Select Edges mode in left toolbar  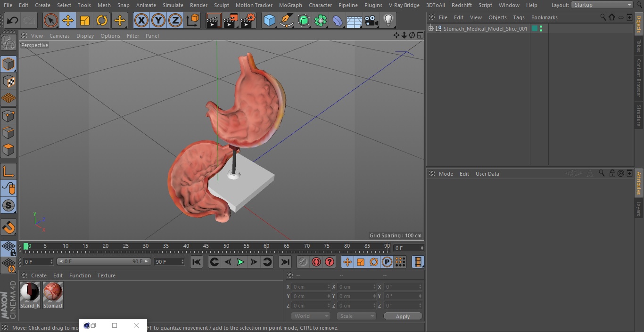[8, 132]
